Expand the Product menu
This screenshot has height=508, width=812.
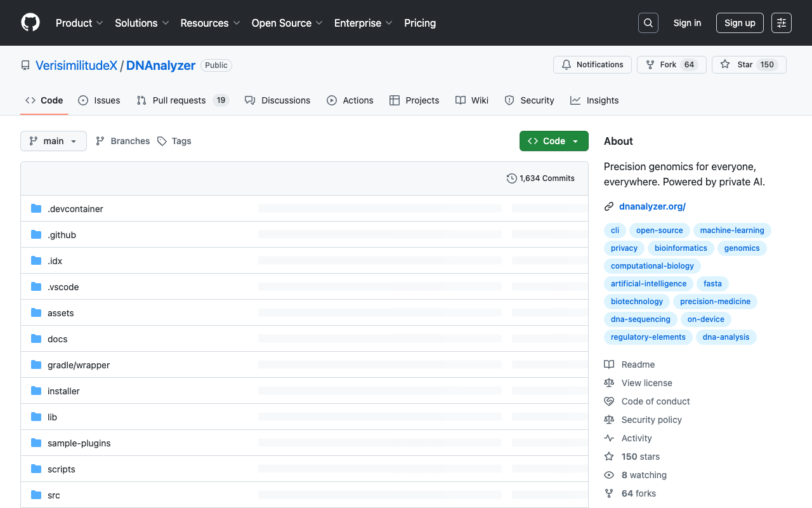[x=79, y=23]
